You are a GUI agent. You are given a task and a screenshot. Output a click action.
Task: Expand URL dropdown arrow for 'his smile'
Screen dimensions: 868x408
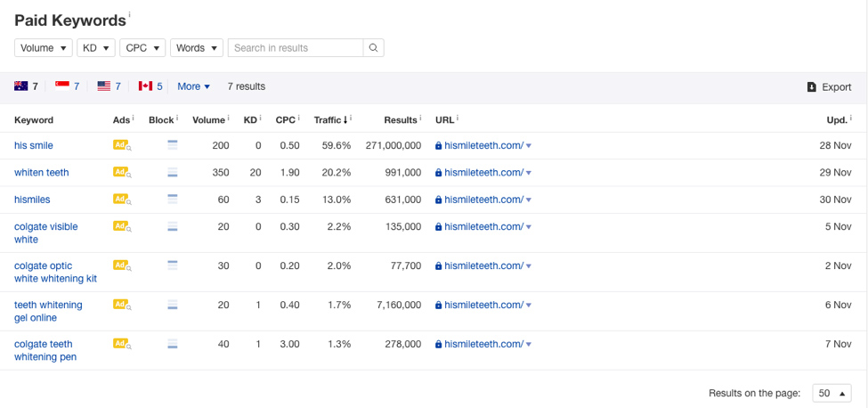pos(529,145)
